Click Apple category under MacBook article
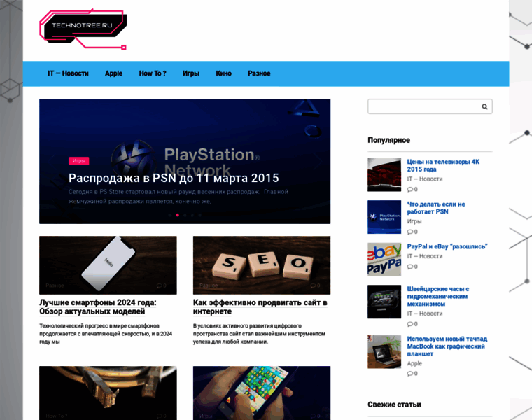532x420 pixels. 414,364
